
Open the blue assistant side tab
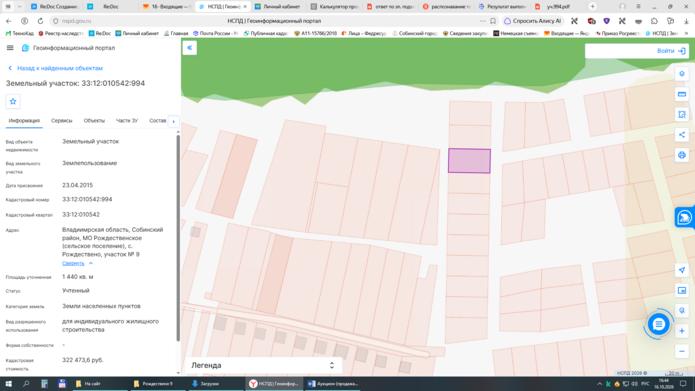pos(685,218)
